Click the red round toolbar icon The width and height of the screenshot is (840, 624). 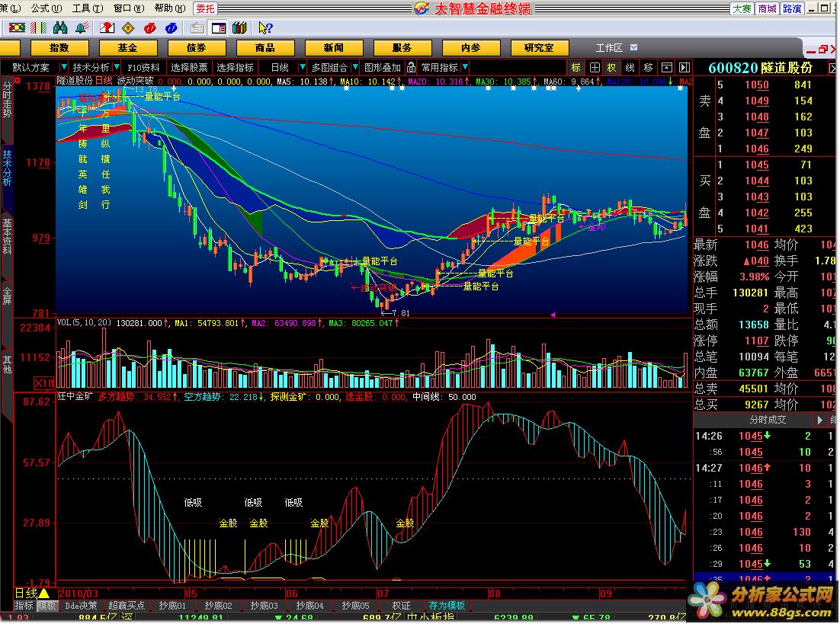pyautogui.click(x=150, y=27)
